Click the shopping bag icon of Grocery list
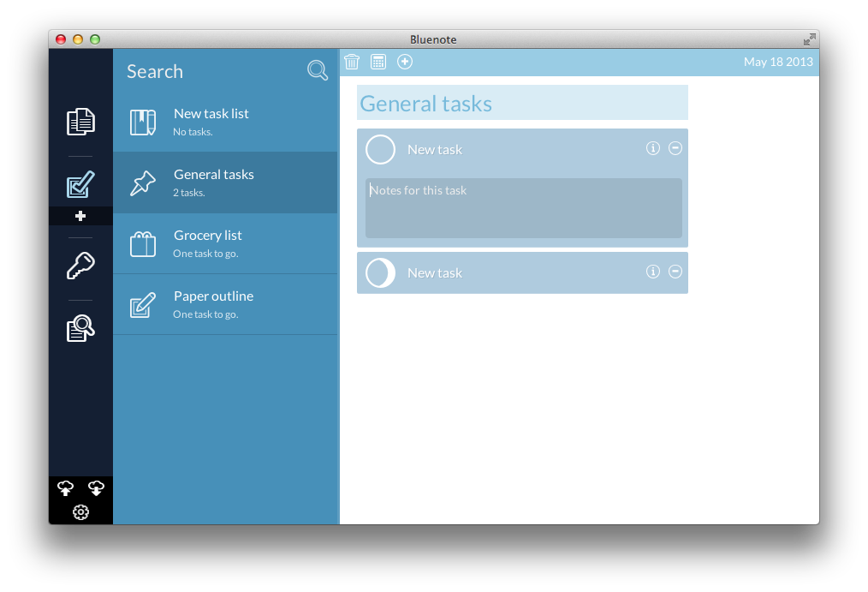This screenshot has height=592, width=868. (143, 244)
